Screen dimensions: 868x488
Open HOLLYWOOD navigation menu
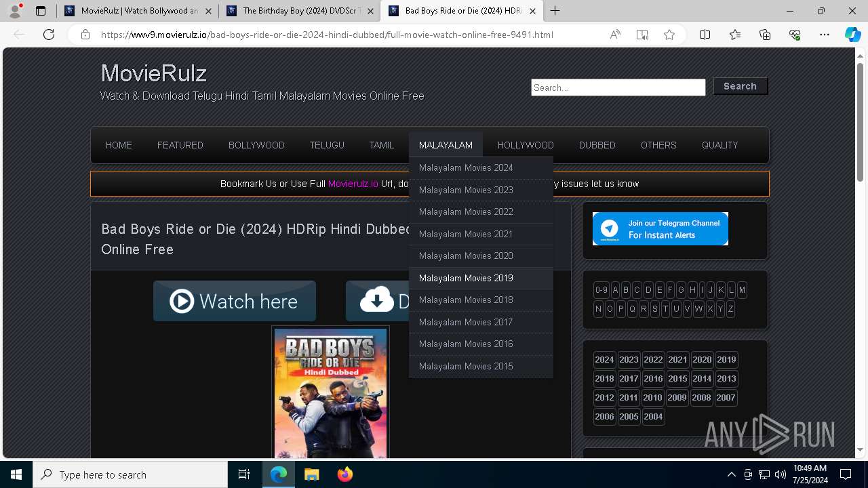(x=526, y=145)
